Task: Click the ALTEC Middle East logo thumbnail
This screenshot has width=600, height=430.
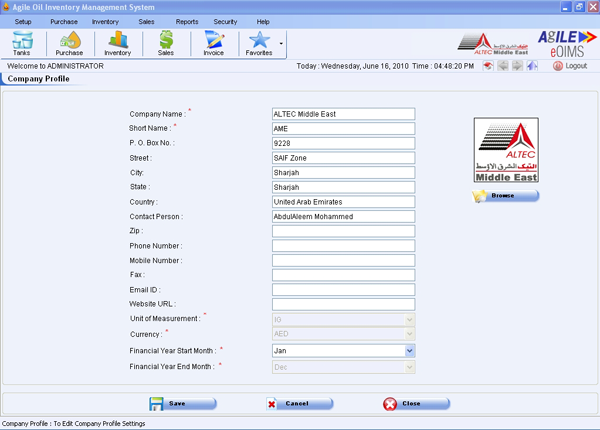Action: pyautogui.click(x=506, y=150)
